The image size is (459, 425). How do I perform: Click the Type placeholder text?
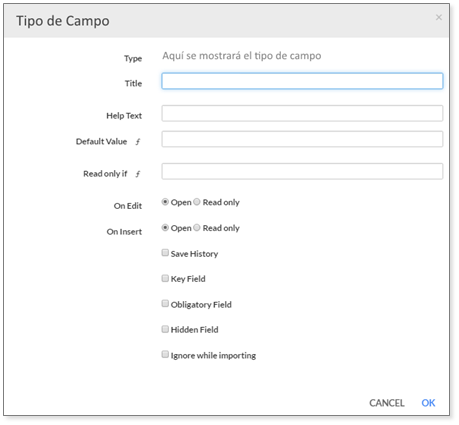click(242, 56)
